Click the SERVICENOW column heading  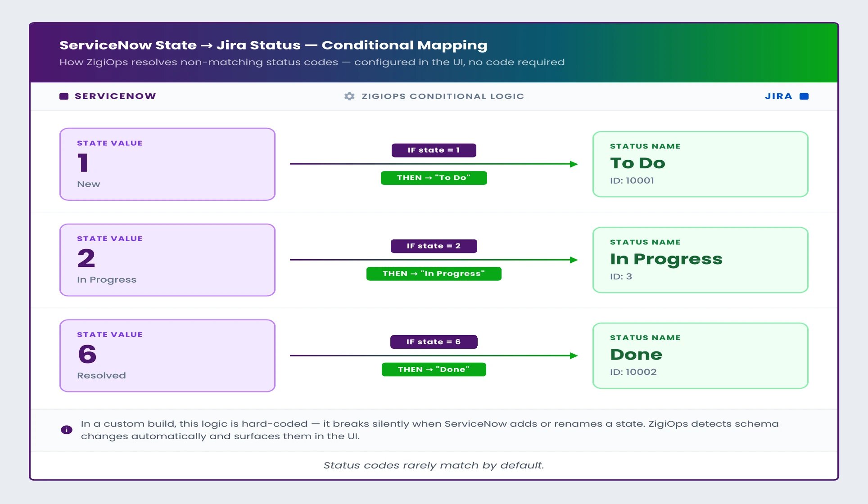[115, 96]
